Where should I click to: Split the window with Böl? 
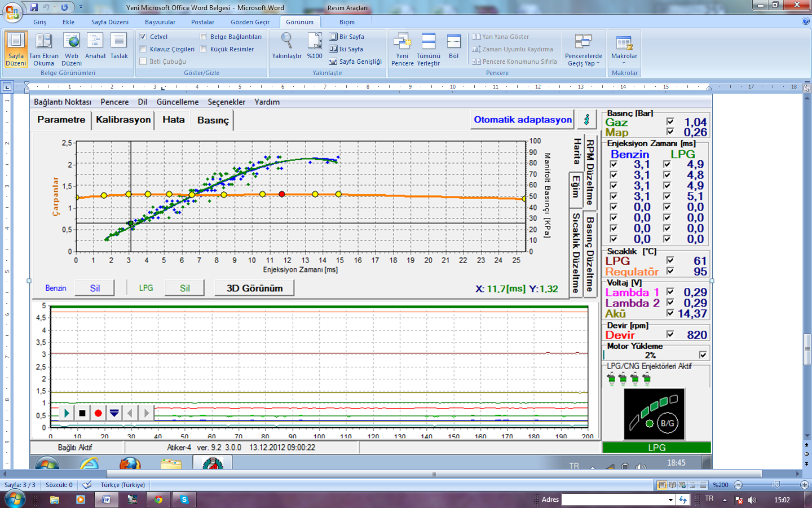[x=454, y=46]
